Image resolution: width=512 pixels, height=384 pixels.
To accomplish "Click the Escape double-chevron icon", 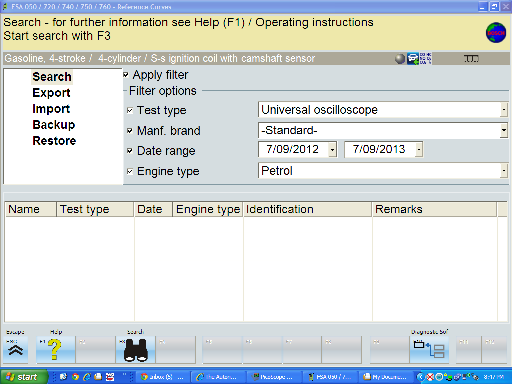I will tap(16, 349).
